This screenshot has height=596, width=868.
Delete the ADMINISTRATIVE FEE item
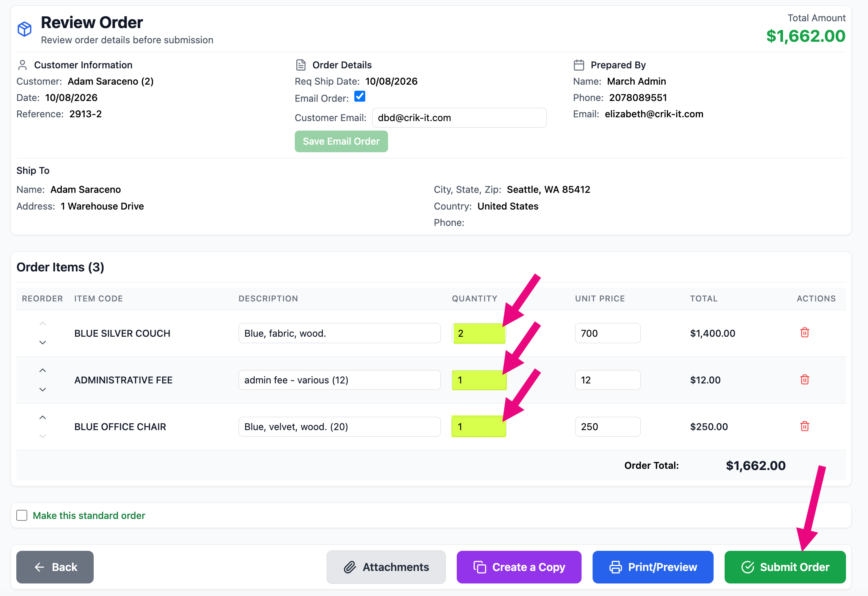805,379
